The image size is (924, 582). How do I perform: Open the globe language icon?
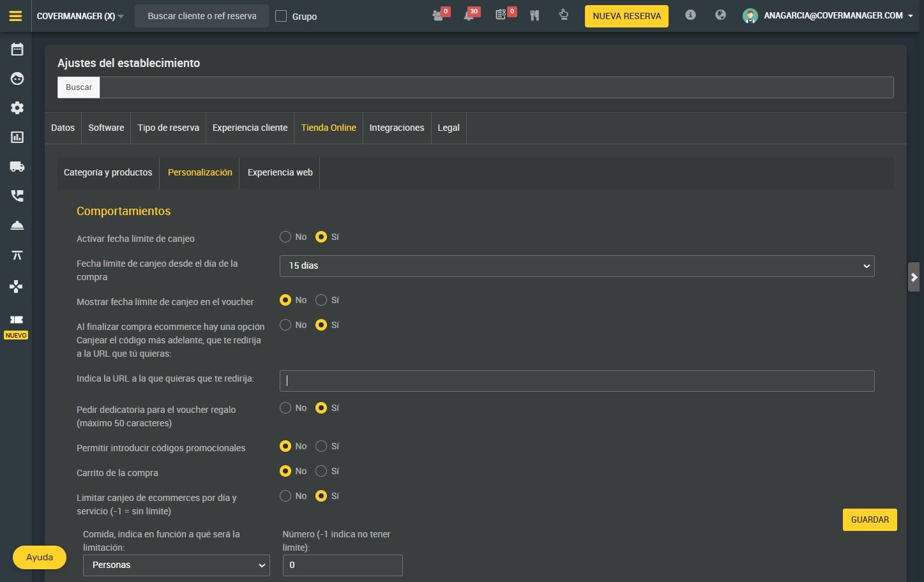coord(720,15)
